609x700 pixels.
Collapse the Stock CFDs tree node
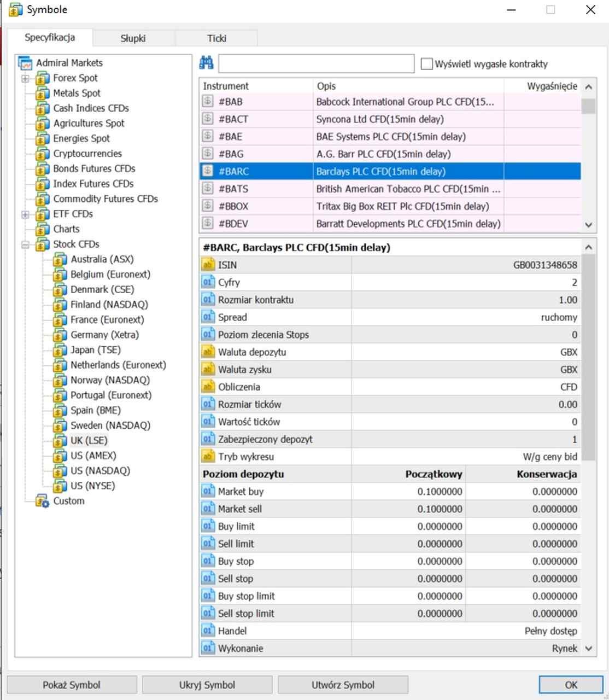coord(25,244)
